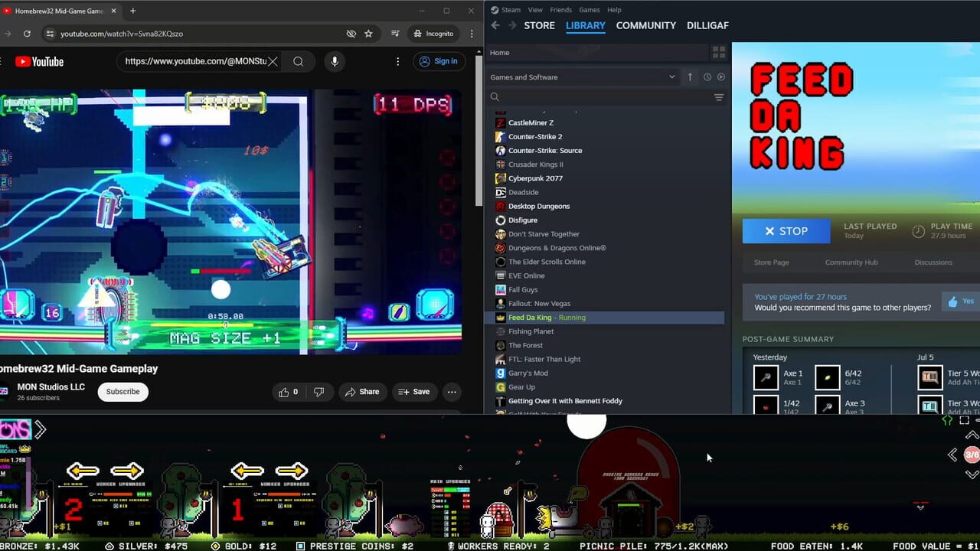The image size is (980, 551).
Task: Toggle recent activity clock filter in Steam
Action: [707, 77]
